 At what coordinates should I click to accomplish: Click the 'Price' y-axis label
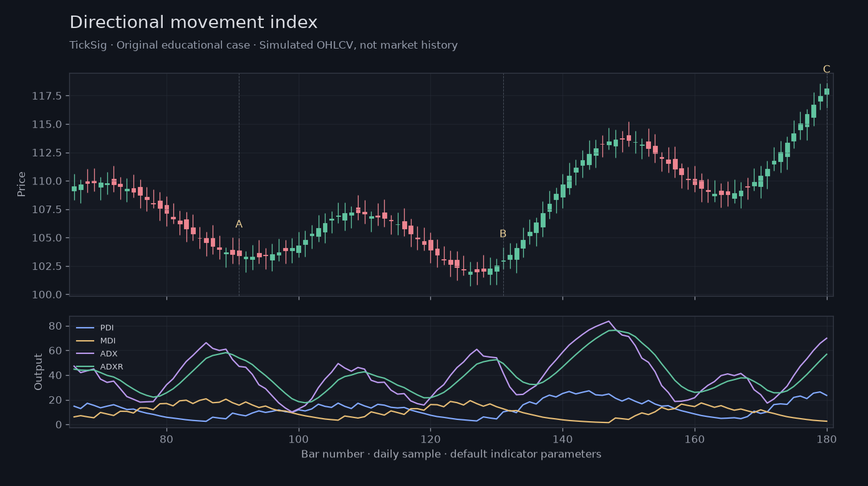click(x=22, y=184)
